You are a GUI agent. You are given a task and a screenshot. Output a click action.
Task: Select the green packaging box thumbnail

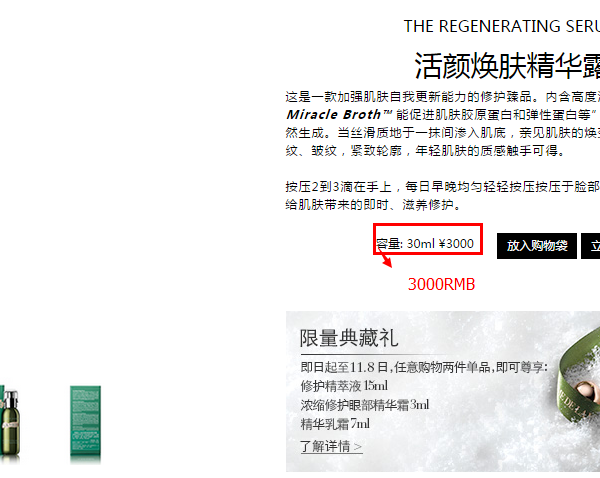[85, 423]
